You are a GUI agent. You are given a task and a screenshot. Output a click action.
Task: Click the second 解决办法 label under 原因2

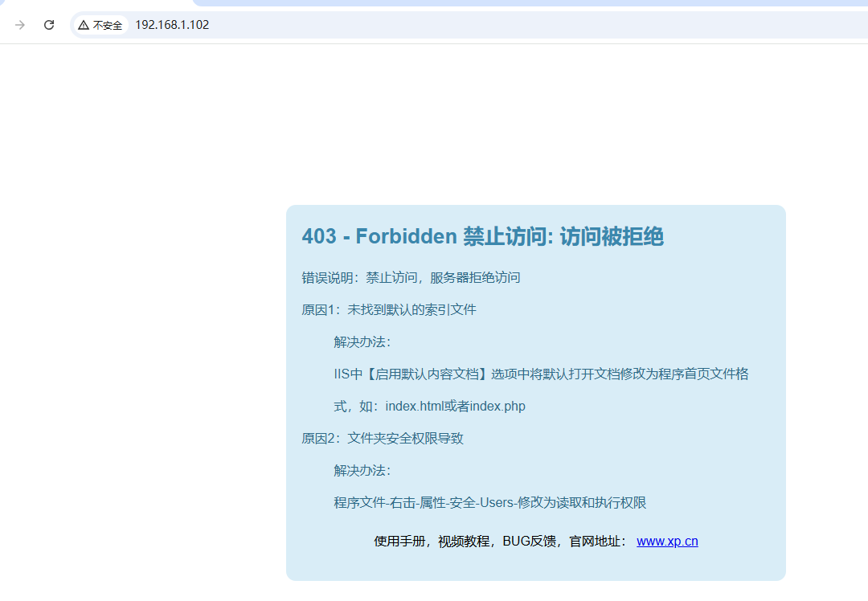point(362,470)
